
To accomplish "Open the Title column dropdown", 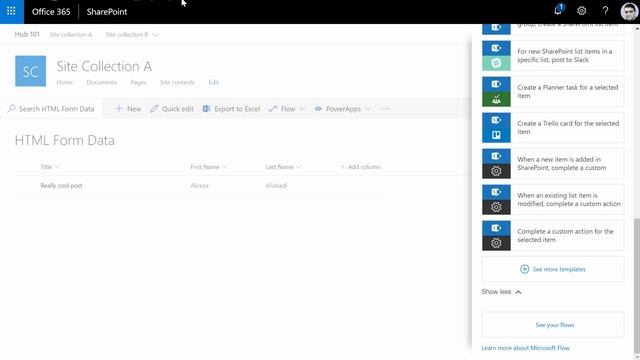I will pyautogui.click(x=50, y=167).
